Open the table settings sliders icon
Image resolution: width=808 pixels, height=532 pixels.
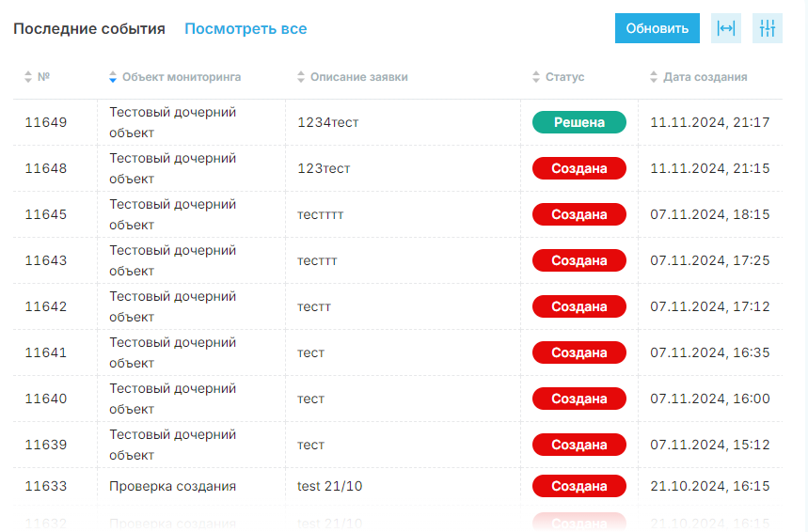(x=768, y=28)
